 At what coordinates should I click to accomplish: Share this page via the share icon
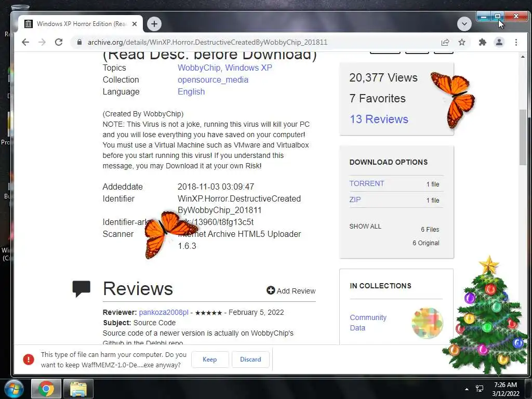(445, 42)
